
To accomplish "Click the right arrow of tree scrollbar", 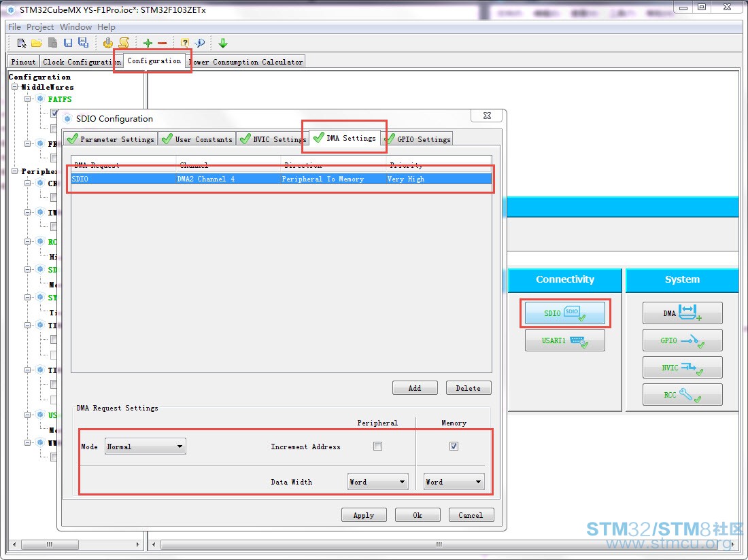I will [137, 544].
